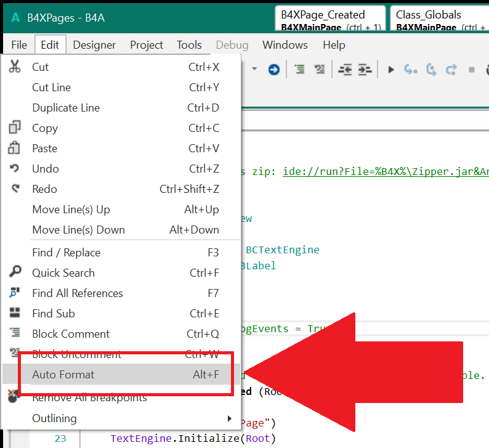Choose Redo menu entry

(x=121, y=189)
